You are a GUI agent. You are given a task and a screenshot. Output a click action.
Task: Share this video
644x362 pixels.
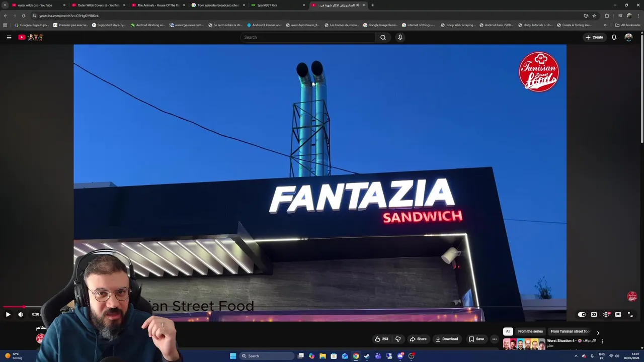pos(418,339)
